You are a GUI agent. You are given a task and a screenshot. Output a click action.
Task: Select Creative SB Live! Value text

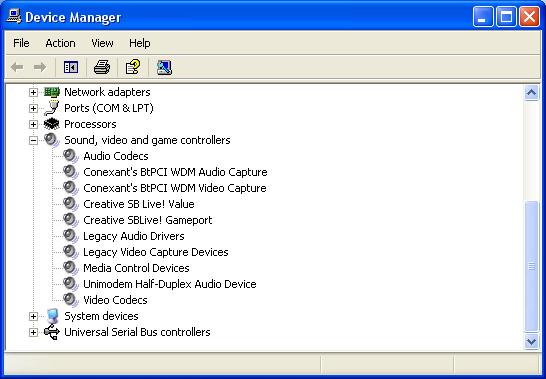tap(139, 204)
